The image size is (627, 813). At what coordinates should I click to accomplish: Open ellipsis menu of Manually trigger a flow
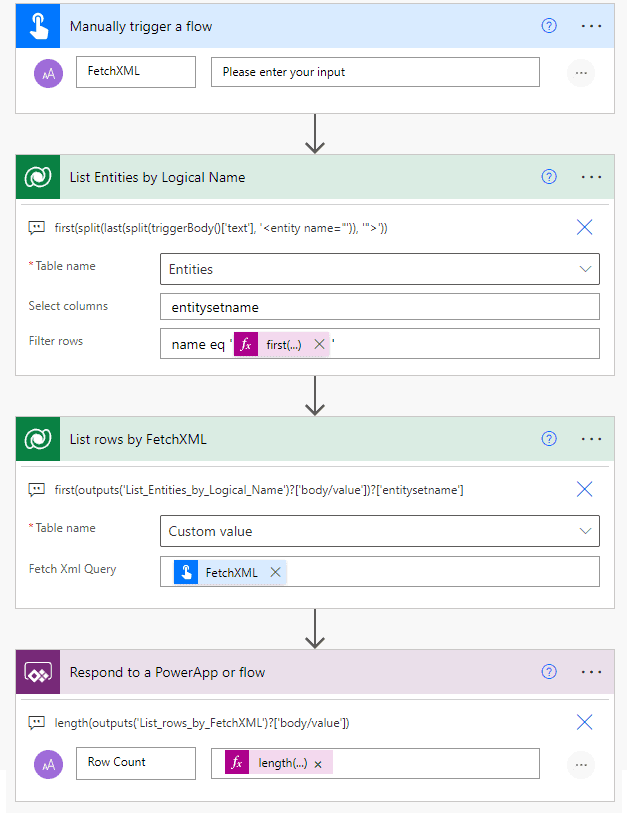591,26
